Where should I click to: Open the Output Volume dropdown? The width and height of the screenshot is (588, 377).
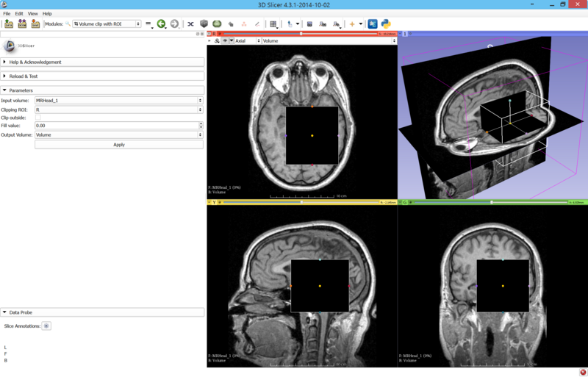pyautogui.click(x=119, y=134)
